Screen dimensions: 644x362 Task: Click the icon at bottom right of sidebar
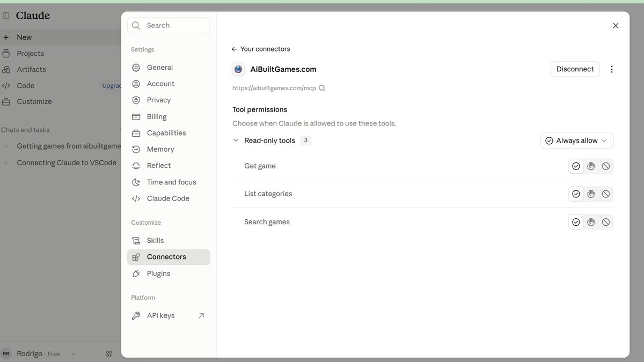pyautogui.click(x=109, y=354)
